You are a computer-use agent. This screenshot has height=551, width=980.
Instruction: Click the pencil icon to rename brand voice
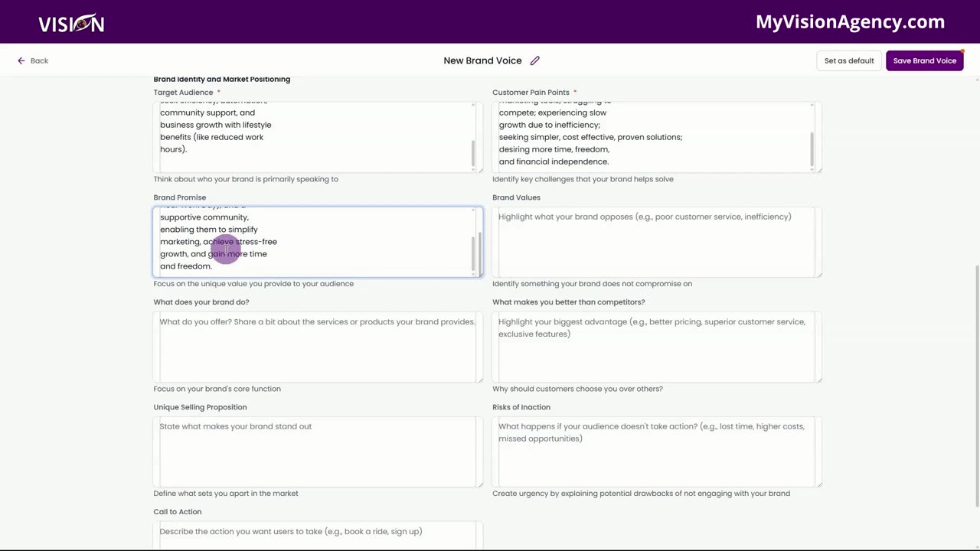[535, 60]
